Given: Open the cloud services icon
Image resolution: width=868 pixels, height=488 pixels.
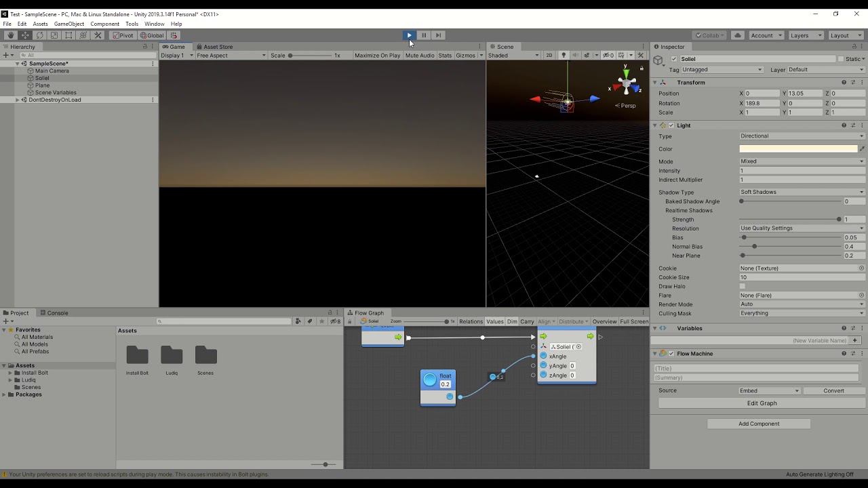Looking at the screenshot, I should click(738, 35).
